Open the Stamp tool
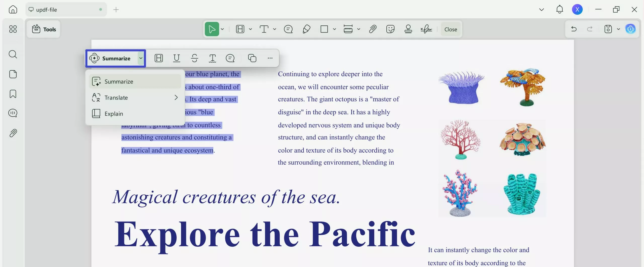 (x=408, y=29)
